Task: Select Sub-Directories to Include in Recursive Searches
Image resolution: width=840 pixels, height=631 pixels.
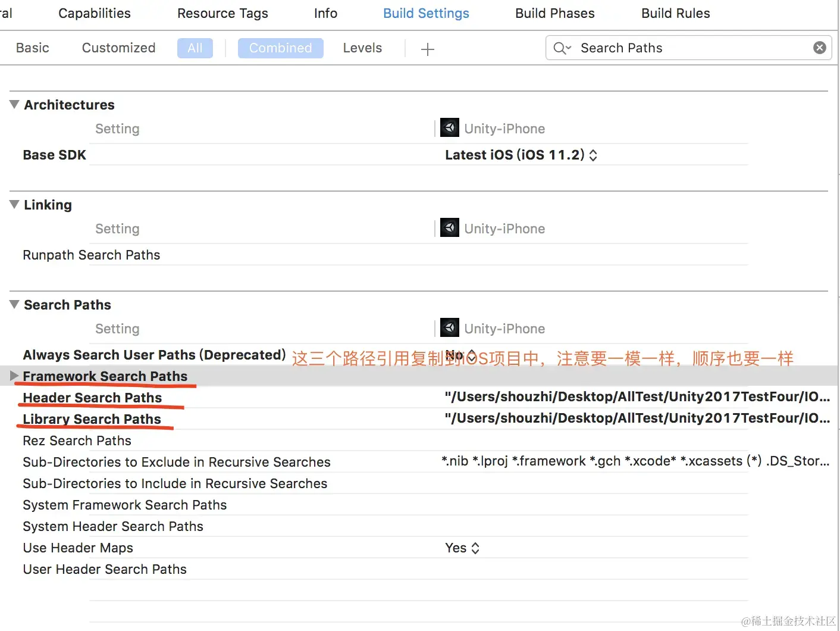Action: pos(175,483)
